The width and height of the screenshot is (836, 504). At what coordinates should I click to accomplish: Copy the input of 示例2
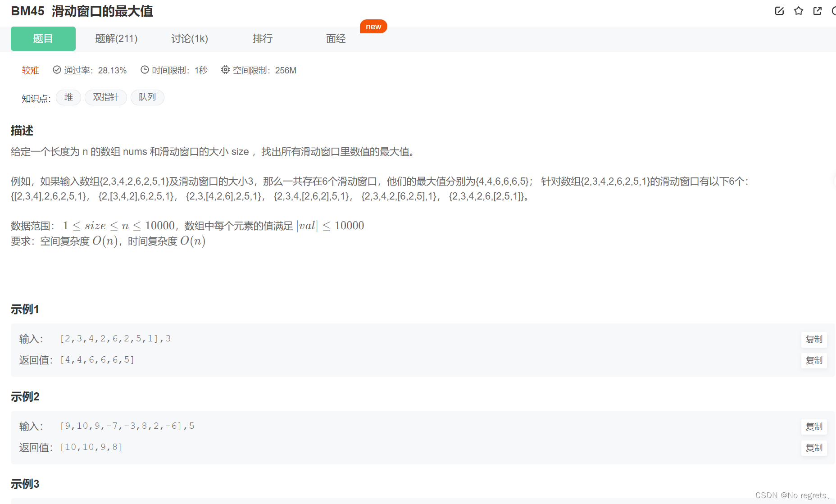813,427
